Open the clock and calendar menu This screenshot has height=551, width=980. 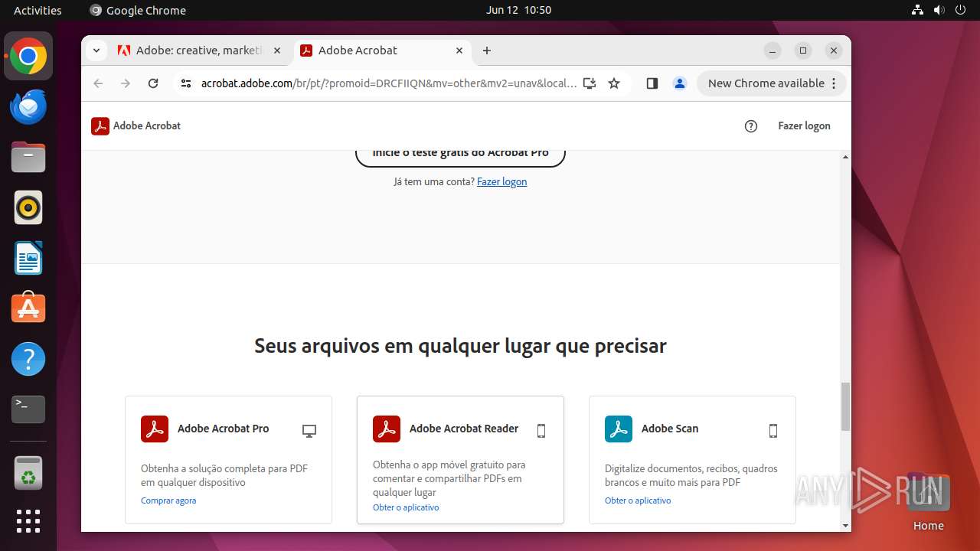(x=518, y=10)
